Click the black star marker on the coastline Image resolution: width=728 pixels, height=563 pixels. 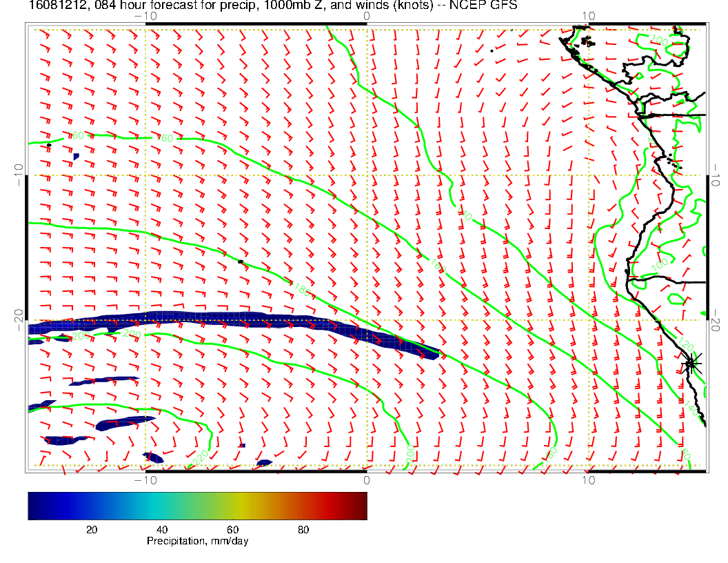pos(691,364)
